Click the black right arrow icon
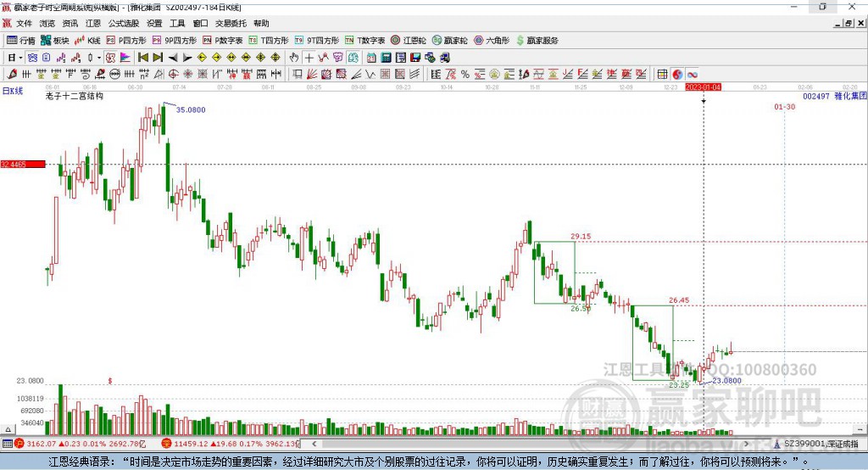This screenshot has height=470, width=868. click(187, 58)
